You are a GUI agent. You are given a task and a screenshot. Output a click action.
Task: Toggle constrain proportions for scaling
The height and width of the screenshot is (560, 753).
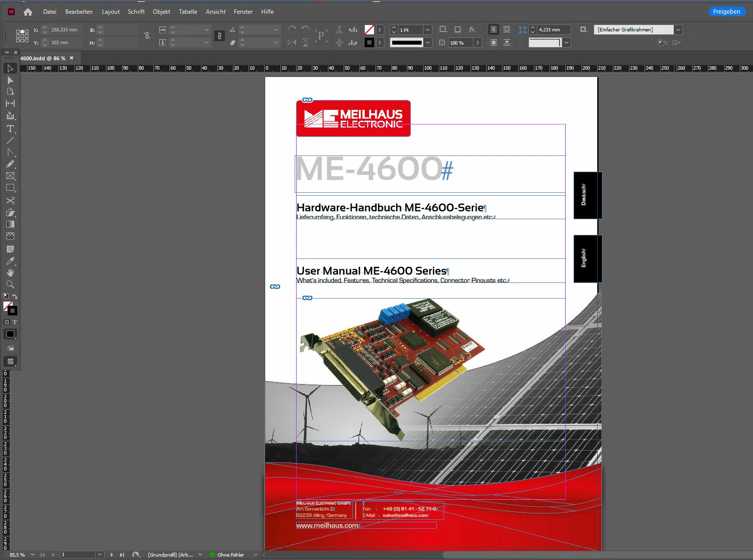coord(219,36)
